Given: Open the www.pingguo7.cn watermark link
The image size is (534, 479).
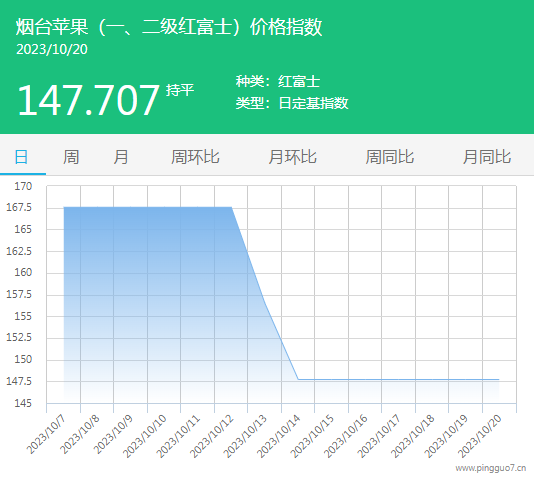Looking at the screenshot, I should point(491,468).
